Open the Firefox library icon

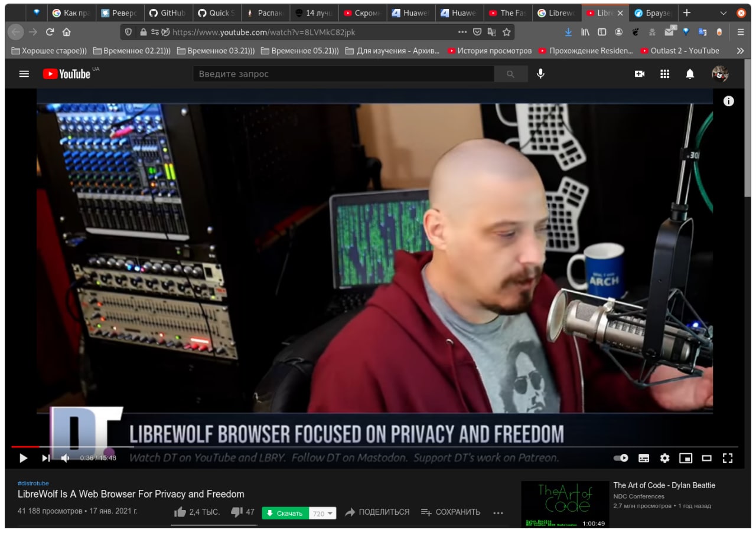pos(585,32)
